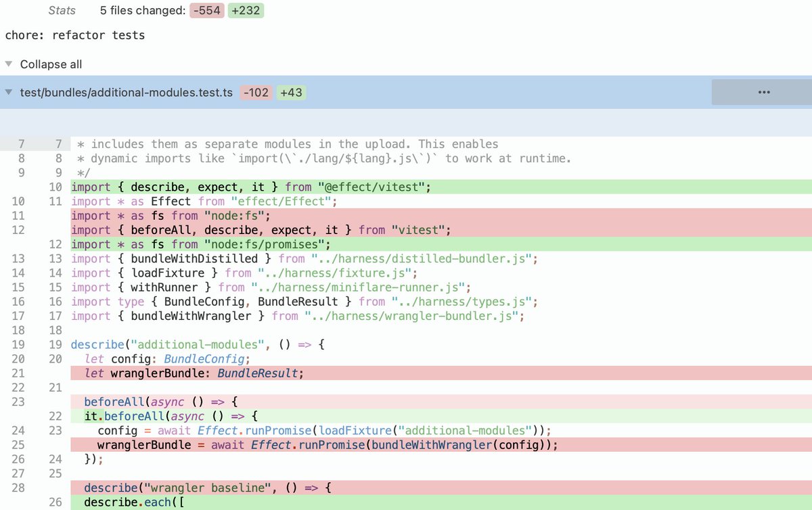812x510 pixels.
Task: Click the -554 total deletions badge
Action: [x=206, y=11]
